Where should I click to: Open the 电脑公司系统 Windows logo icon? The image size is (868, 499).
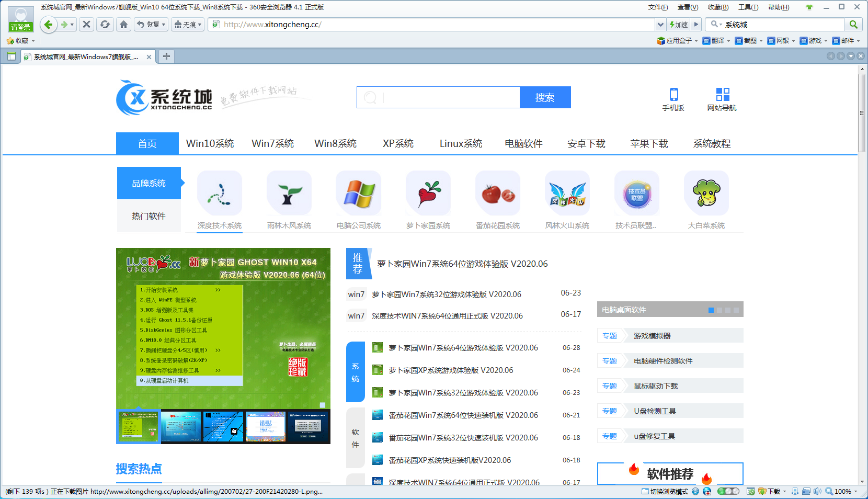[359, 193]
